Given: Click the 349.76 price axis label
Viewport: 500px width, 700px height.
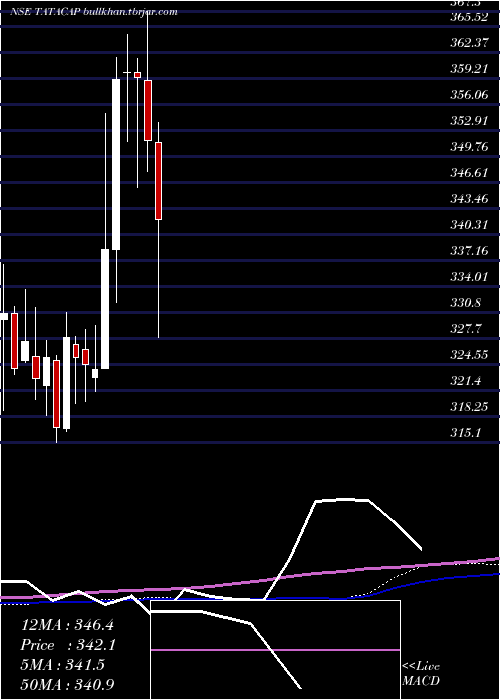Looking at the screenshot, I should click(470, 147).
